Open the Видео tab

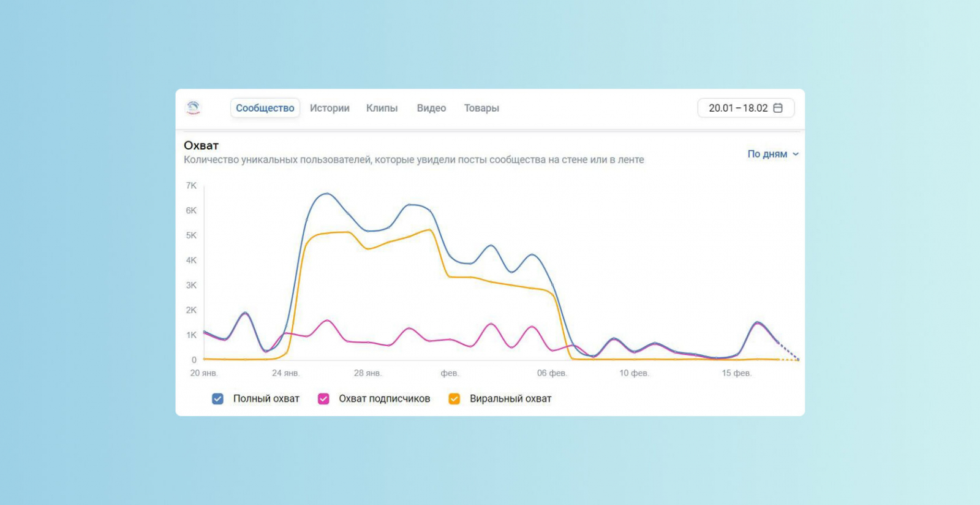[x=431, y=108]
